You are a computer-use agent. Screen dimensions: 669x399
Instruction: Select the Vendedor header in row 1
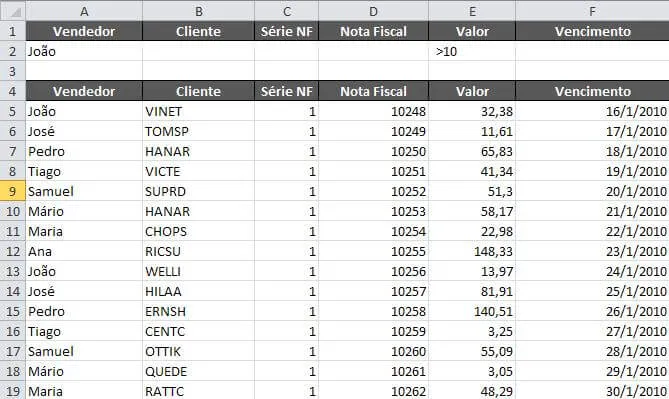click(x=84, y=31)
